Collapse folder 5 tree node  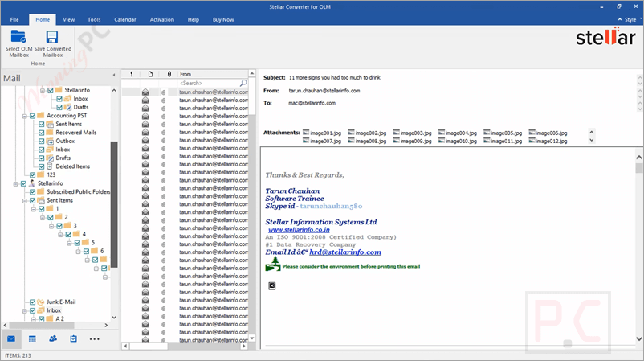tap(69, 243)
